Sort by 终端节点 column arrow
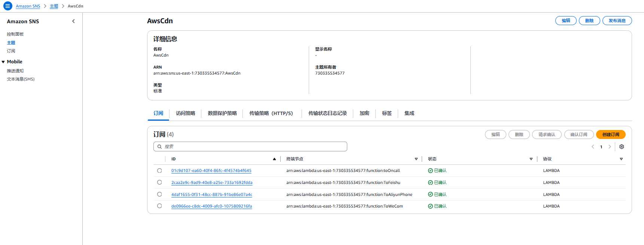The height and width of the screenshot is (245, 644). click(416, 159)
